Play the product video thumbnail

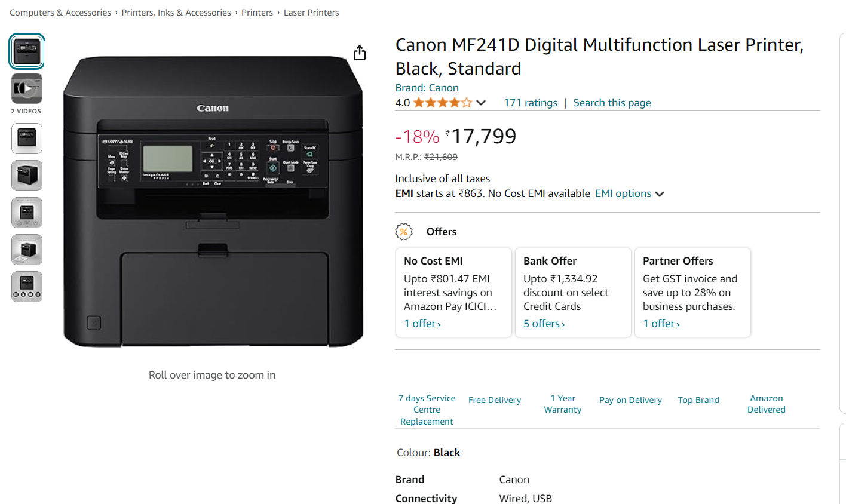27,88
